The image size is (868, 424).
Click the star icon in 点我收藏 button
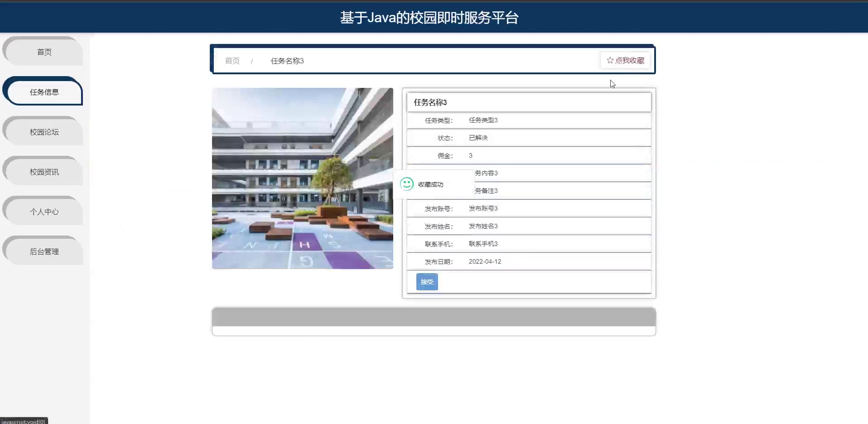(x=610, y=60)
